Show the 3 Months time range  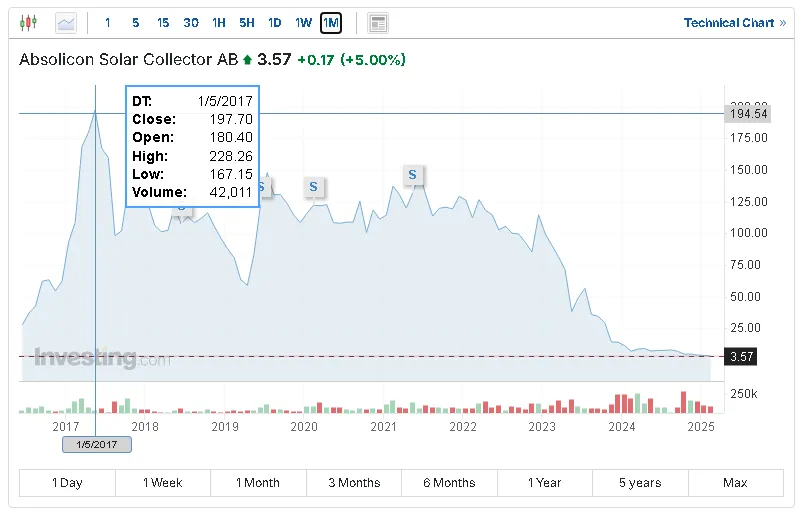354,483
